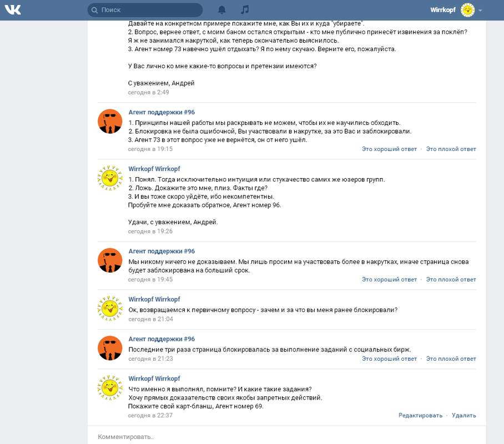Click the sun avatar beside the 22:37 message
This screenshot has height=444, width=504.
tap(110, 387)
